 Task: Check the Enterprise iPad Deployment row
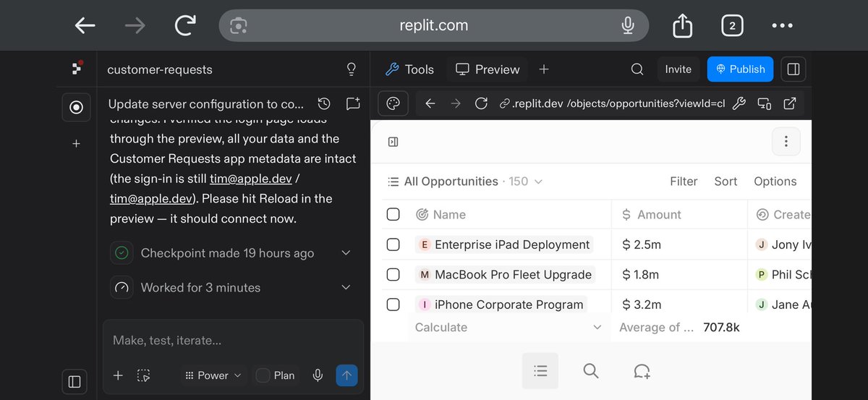(393, 244)
